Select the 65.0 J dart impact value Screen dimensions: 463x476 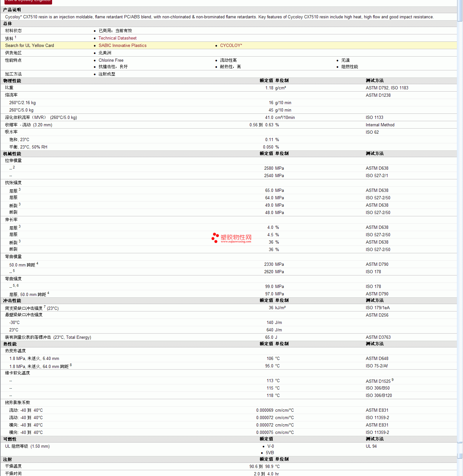pos(271,337)
